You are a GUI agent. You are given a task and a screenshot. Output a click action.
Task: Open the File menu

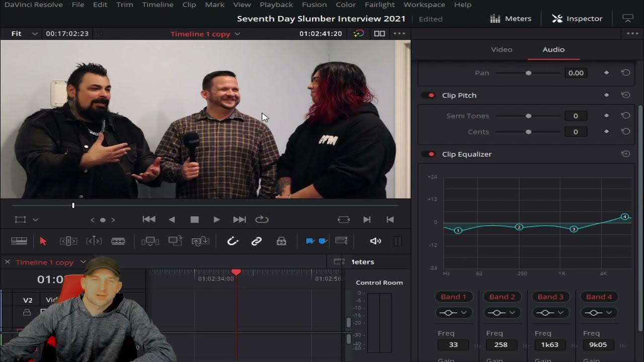point(78,5)
